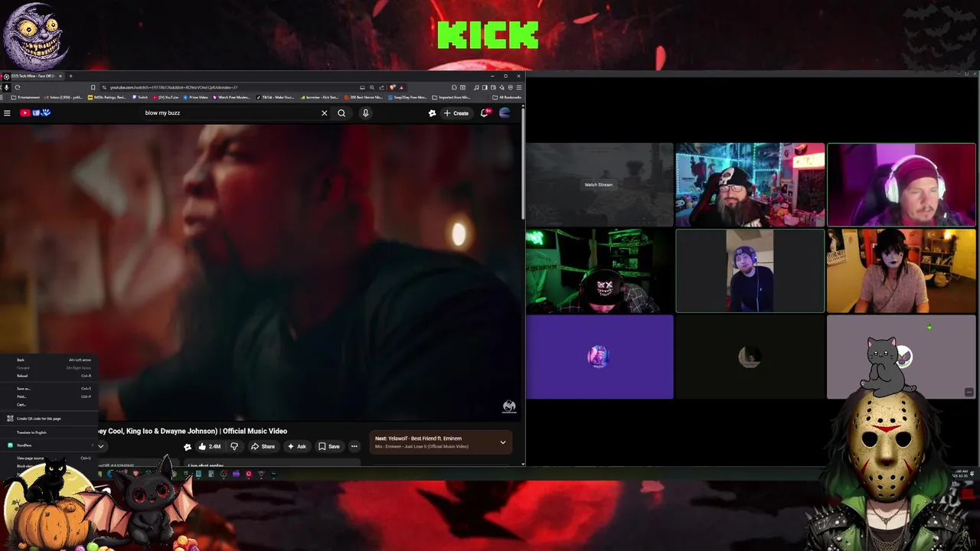
Task: Click the browser address bar URL
Action: coord(174,87)
